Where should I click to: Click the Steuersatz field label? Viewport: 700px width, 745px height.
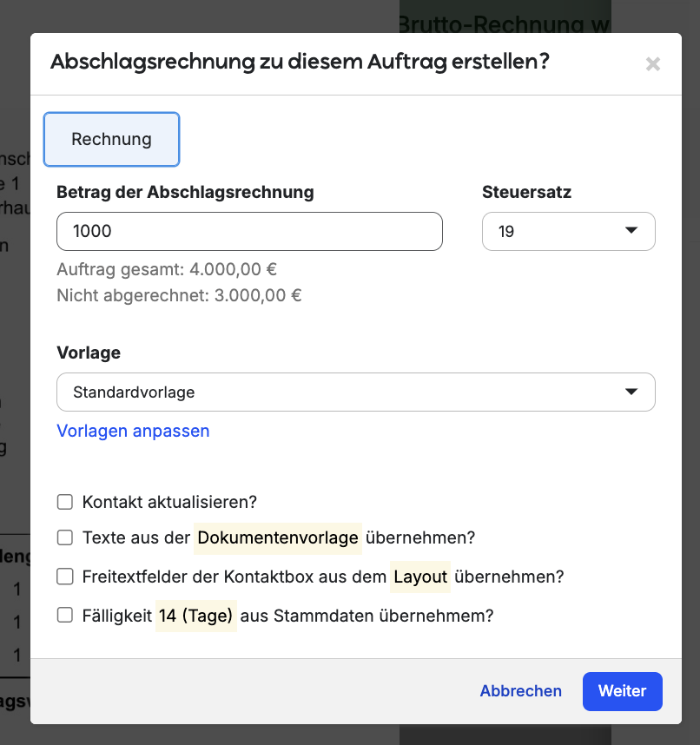pyautogui.click(x=526, y=193)
